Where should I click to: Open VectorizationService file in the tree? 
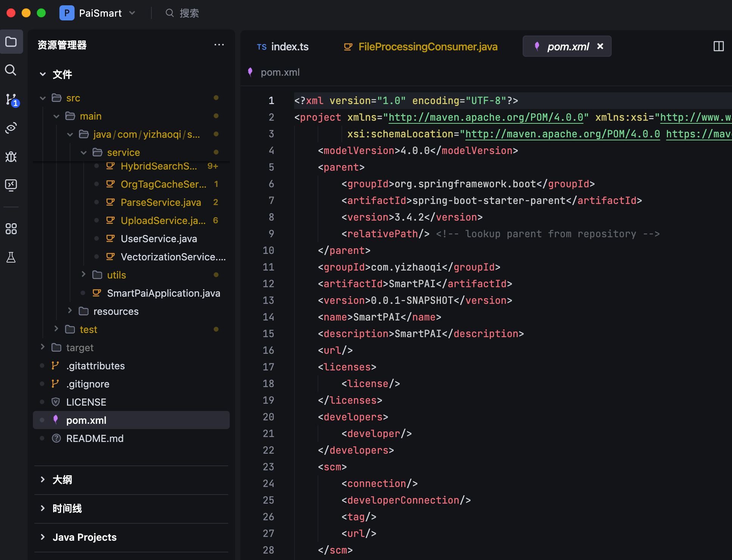click(173, 257)
